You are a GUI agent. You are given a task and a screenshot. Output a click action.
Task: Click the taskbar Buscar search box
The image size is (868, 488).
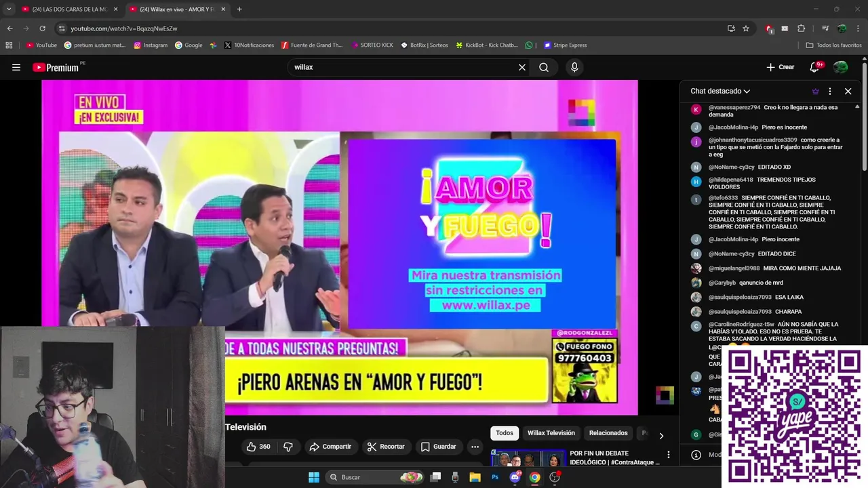(374, 477)
